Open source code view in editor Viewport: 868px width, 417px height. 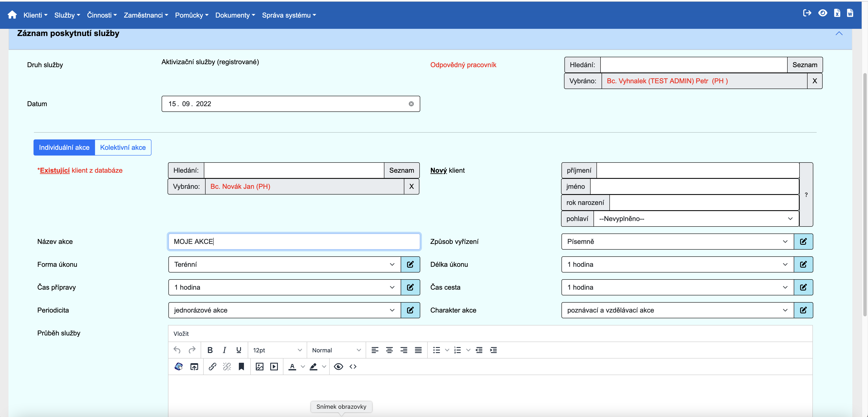point(353,367)
